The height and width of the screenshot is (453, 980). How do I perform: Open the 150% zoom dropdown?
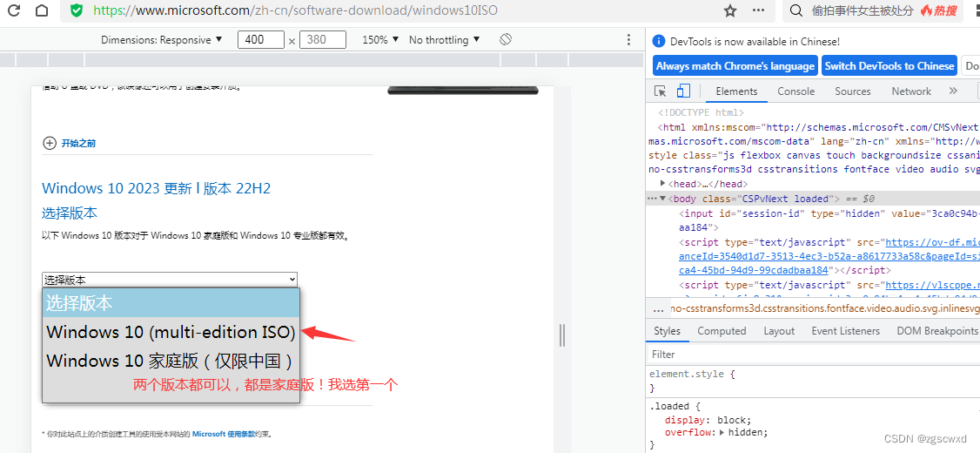click(380, 39)
